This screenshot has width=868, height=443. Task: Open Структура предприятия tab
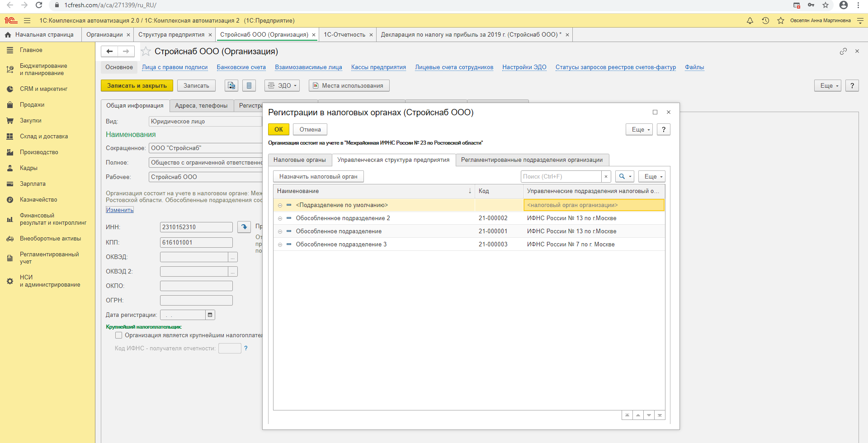click(x=171, y=35)
